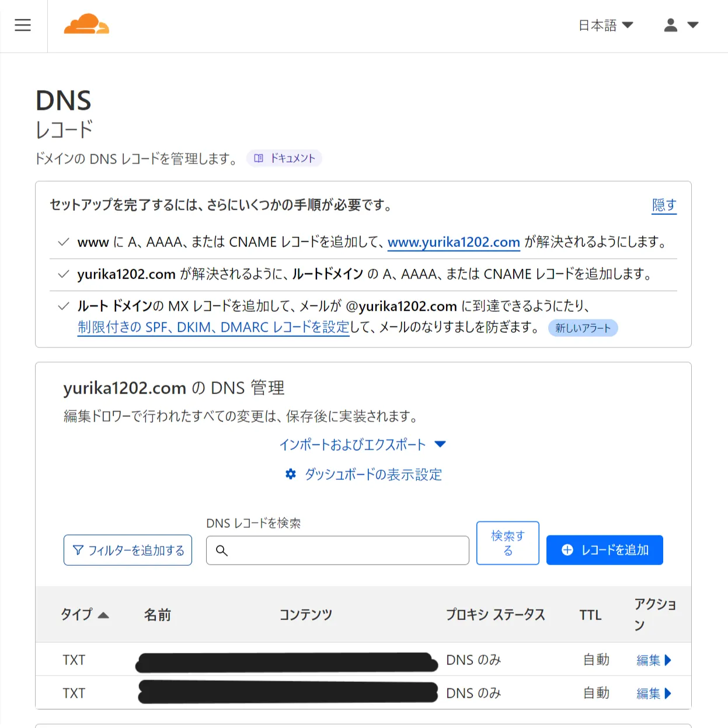Toggle the タイプ column sort order

click(x=85, y=614)
